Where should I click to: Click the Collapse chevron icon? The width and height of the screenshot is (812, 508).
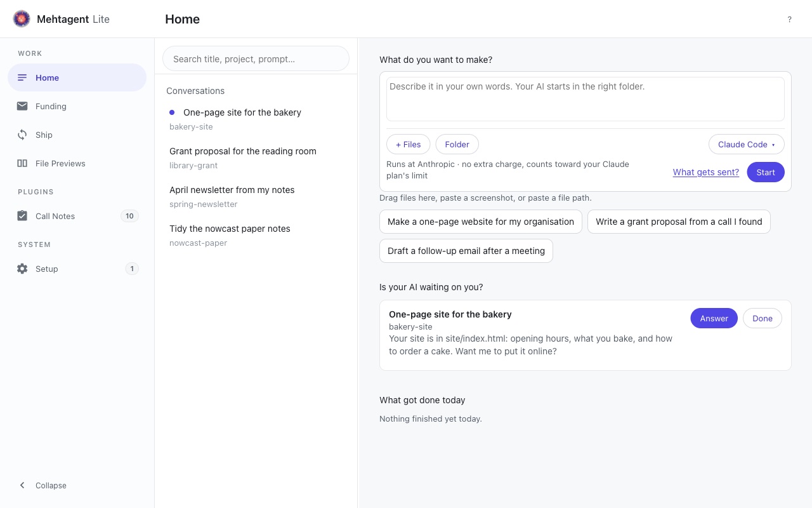pos(22,485)
